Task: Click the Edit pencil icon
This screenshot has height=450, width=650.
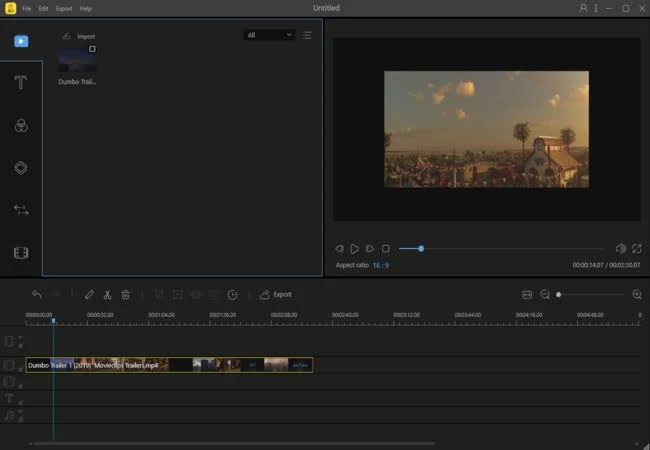Action: [89, 295]
